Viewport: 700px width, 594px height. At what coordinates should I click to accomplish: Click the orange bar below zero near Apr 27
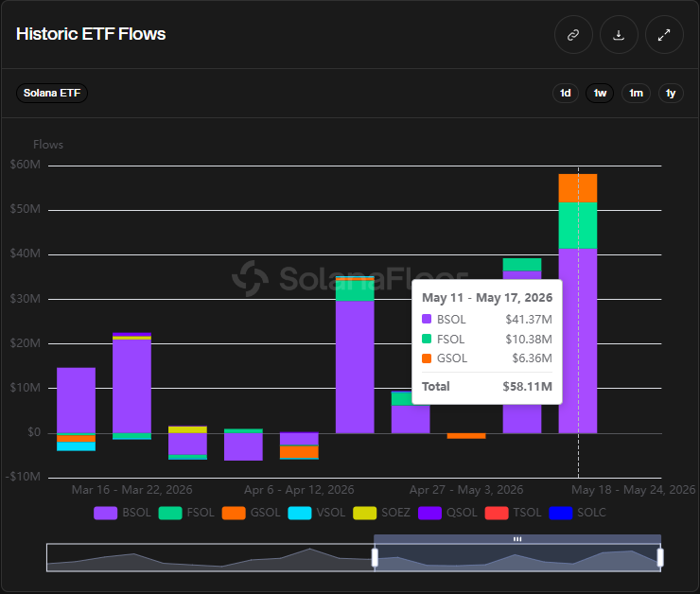(x=466, y=436)
